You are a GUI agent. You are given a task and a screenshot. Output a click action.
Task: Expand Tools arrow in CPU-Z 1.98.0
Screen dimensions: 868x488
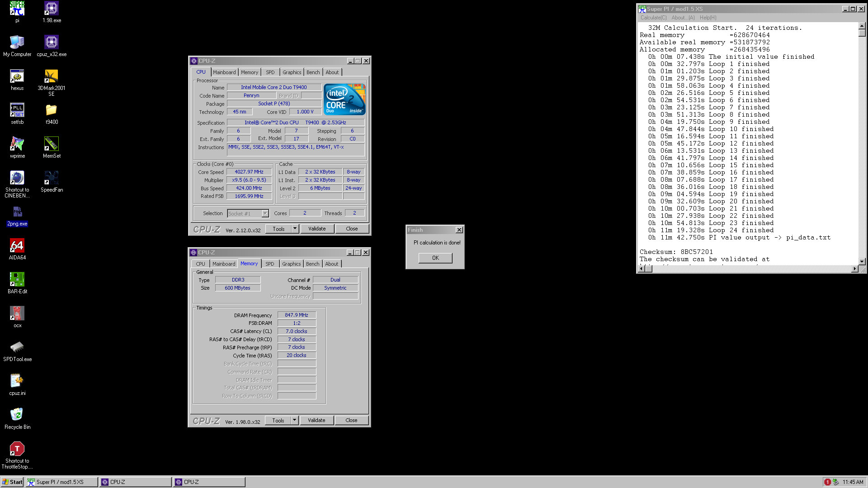[294, 420]
